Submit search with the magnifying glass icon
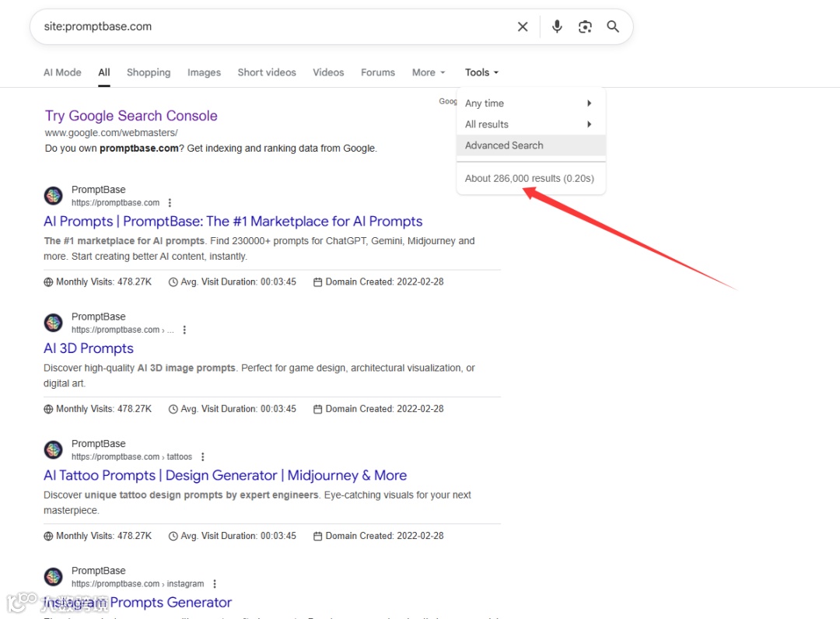The image size is (840, 619). [613, 26]
